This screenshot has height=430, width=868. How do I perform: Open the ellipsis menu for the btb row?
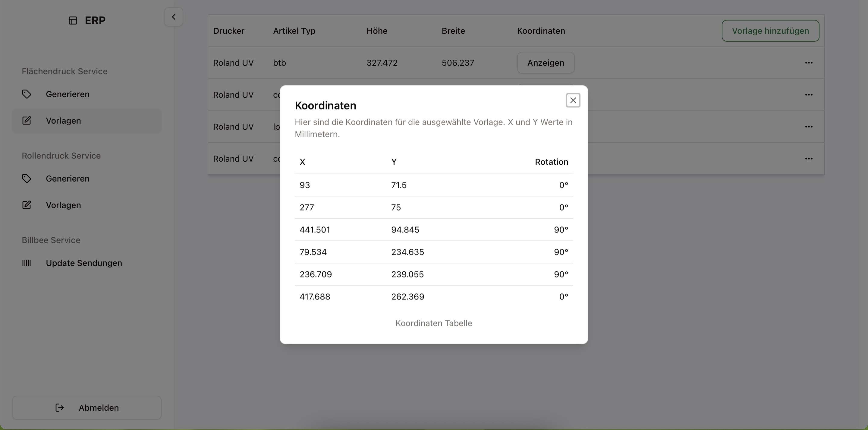(x=809, y=63)
